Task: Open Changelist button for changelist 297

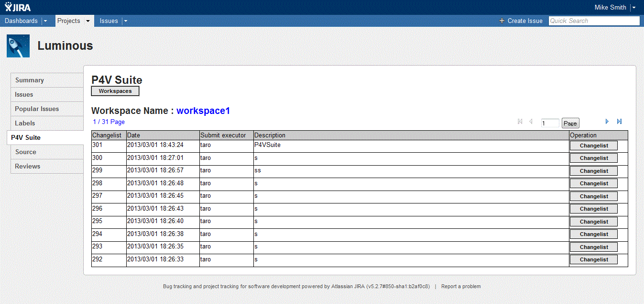Action: coord(594,196)
